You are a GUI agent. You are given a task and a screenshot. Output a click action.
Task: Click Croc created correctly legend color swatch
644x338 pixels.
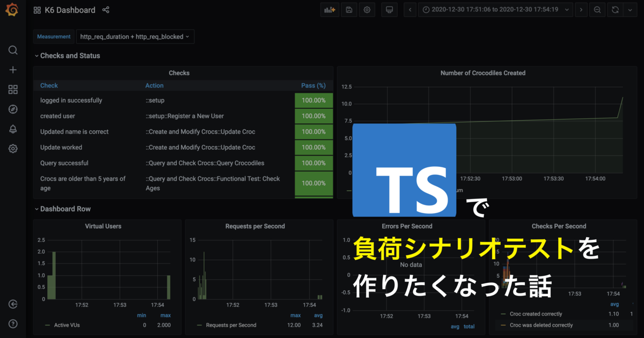click(x=503, y=314)
